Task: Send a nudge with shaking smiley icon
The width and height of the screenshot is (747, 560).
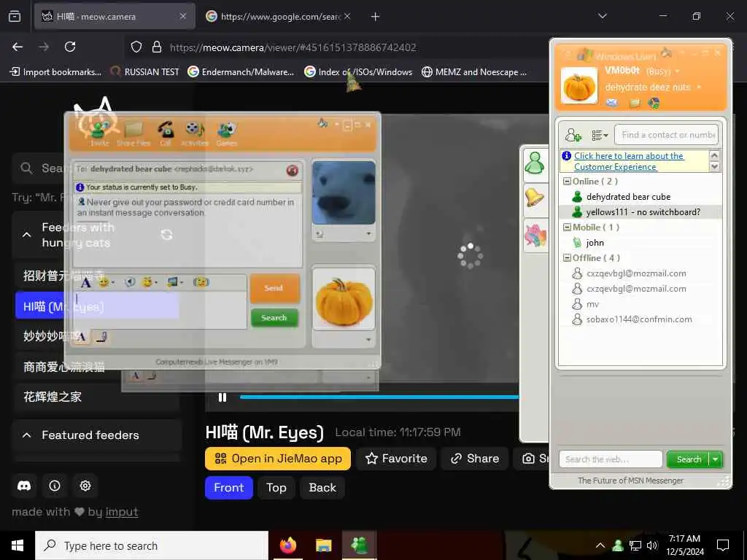Action: point(201,282)
